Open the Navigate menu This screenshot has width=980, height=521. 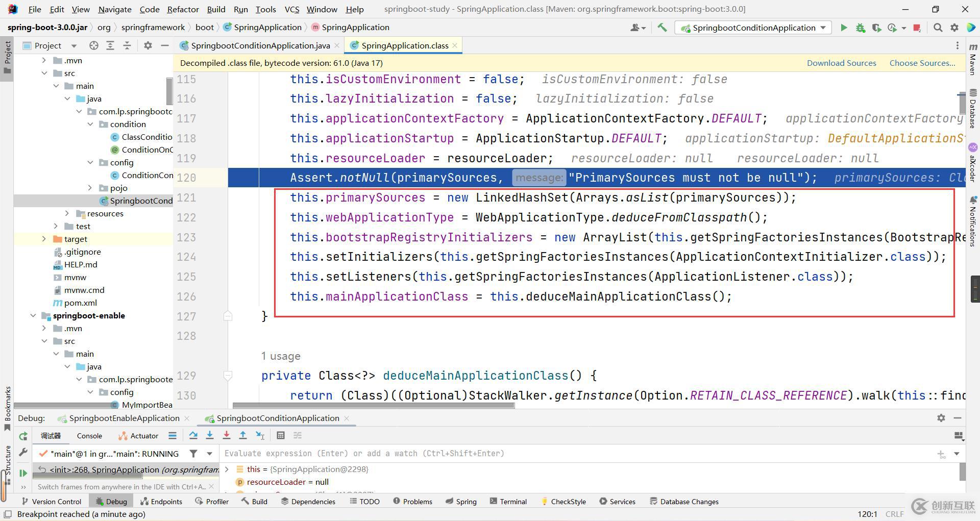[114, 9]
